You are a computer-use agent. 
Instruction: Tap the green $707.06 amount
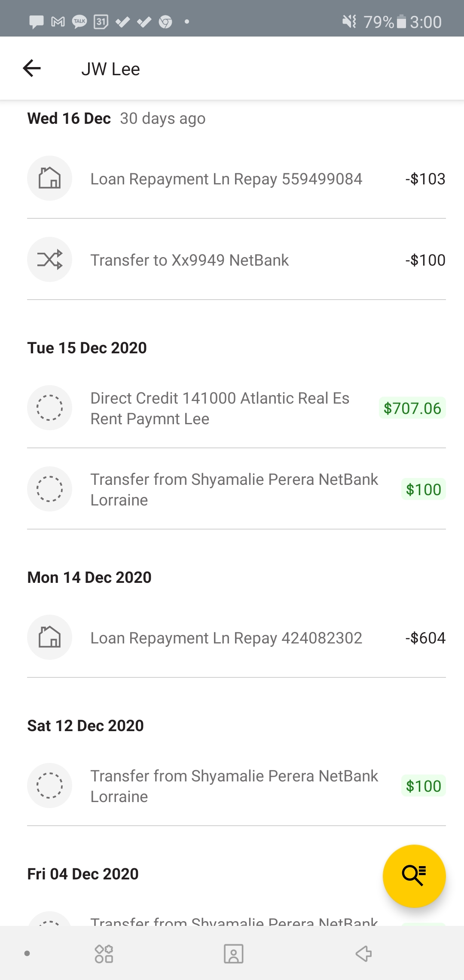click(412, 408)
